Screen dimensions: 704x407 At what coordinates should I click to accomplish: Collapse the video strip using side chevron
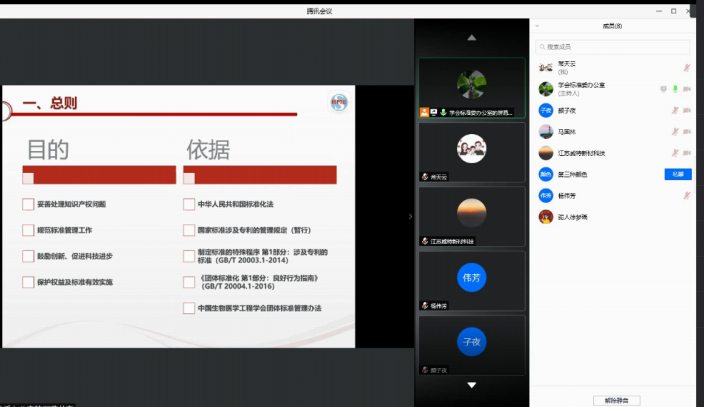pos(410,215)
